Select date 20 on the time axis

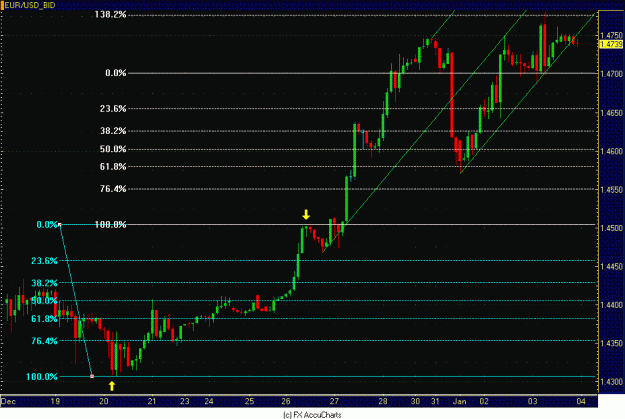pos(104,401)
